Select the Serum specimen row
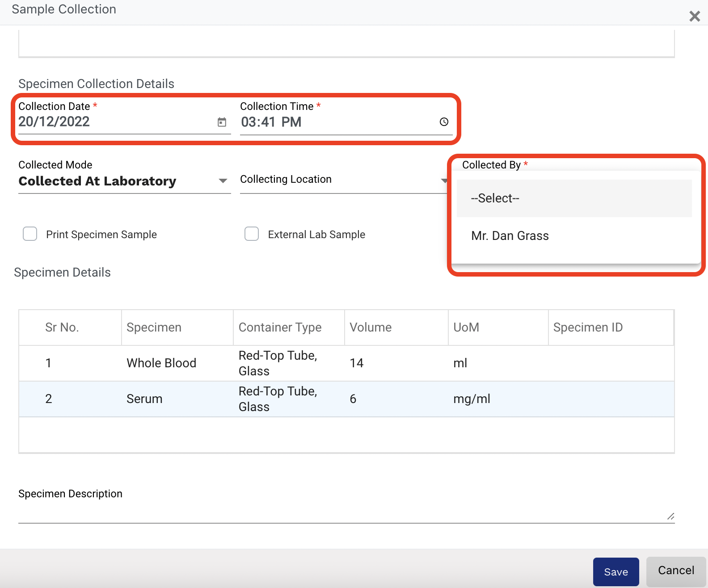Image resolution: width=708 pixels, height=588 pixels. click(x=144, y=399)
